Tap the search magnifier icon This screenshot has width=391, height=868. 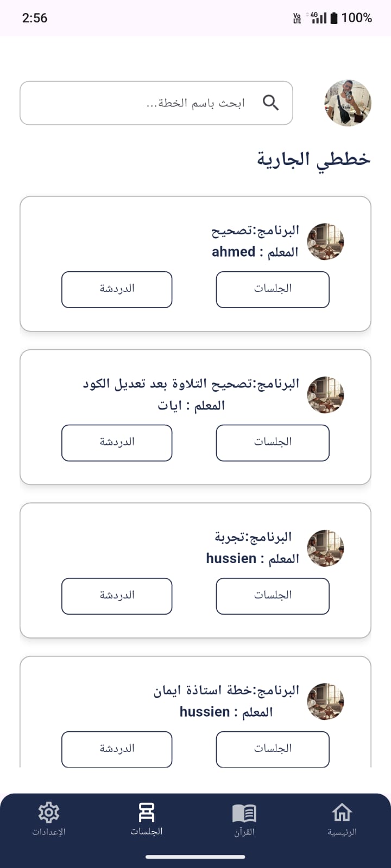270,103
